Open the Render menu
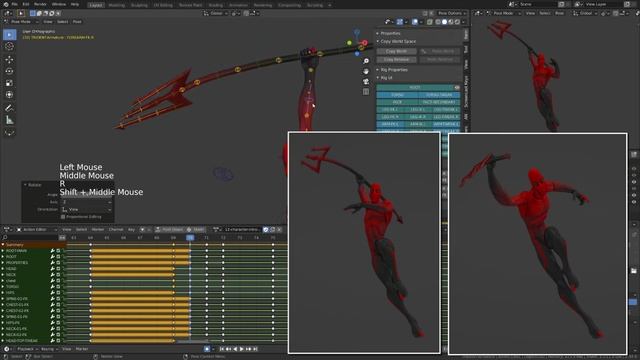Viewport: 640px width, 360px height. [x=40, y=4]
